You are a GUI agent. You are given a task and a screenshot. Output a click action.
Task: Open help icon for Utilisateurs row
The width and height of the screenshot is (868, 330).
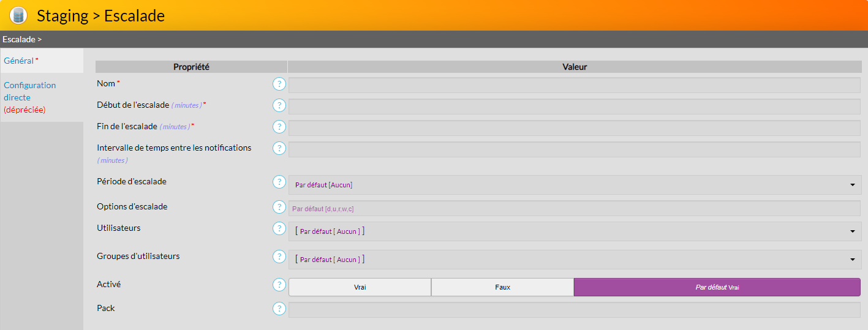click(x=279, y=228)
